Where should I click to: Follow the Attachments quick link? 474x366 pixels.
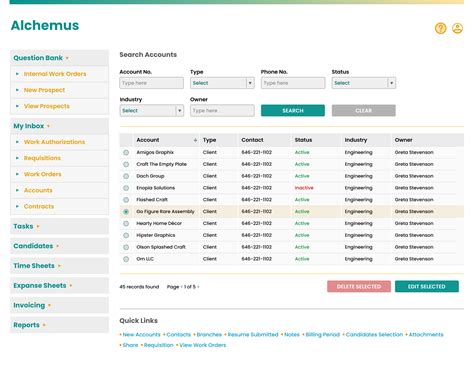point(426,335)
